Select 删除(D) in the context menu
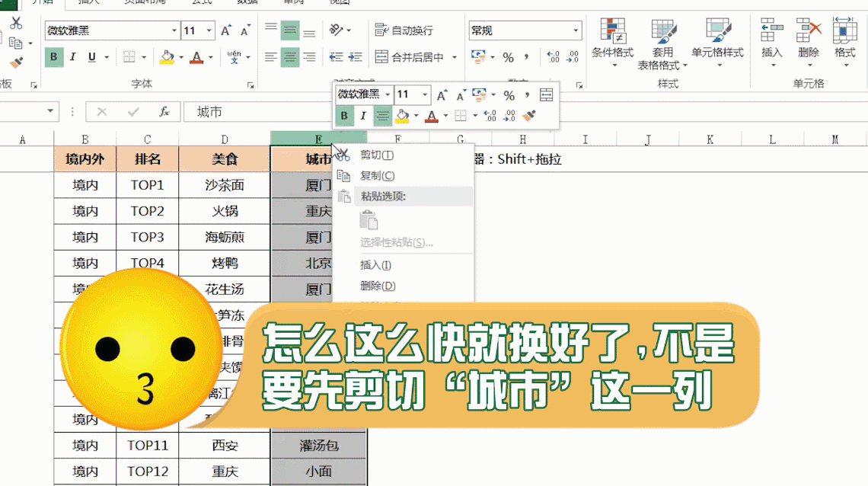The height and width of the screenshot is (486, 868). [377, 286]
